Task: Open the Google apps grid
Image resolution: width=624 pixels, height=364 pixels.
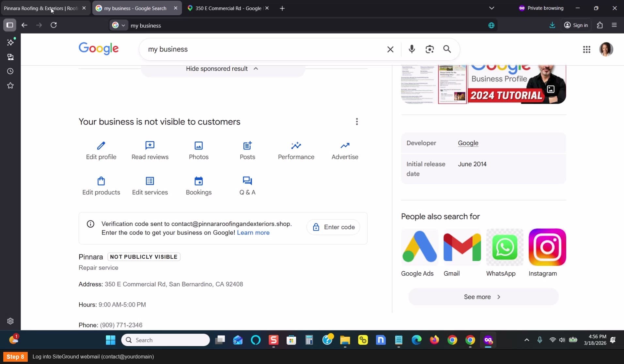Action: pyautogui.click(x=586, y=49)
